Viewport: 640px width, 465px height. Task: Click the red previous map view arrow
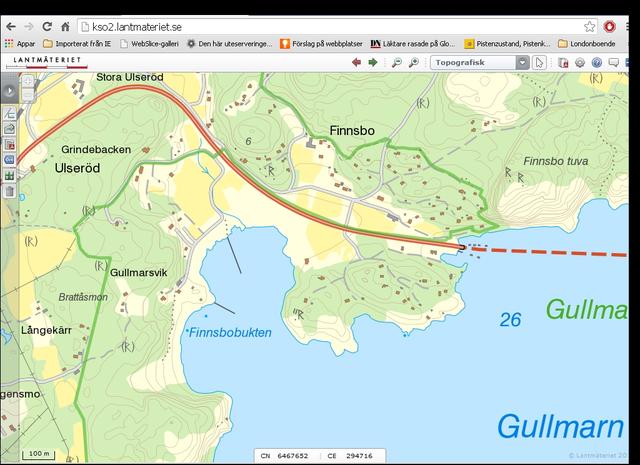click(x=356, y=62)
